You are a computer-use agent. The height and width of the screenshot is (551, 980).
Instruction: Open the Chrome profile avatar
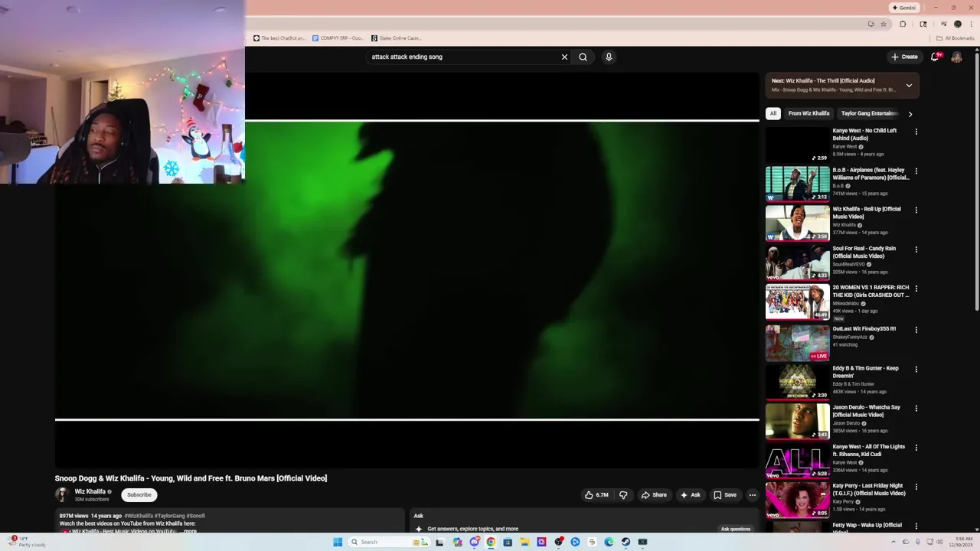point(958,24)
